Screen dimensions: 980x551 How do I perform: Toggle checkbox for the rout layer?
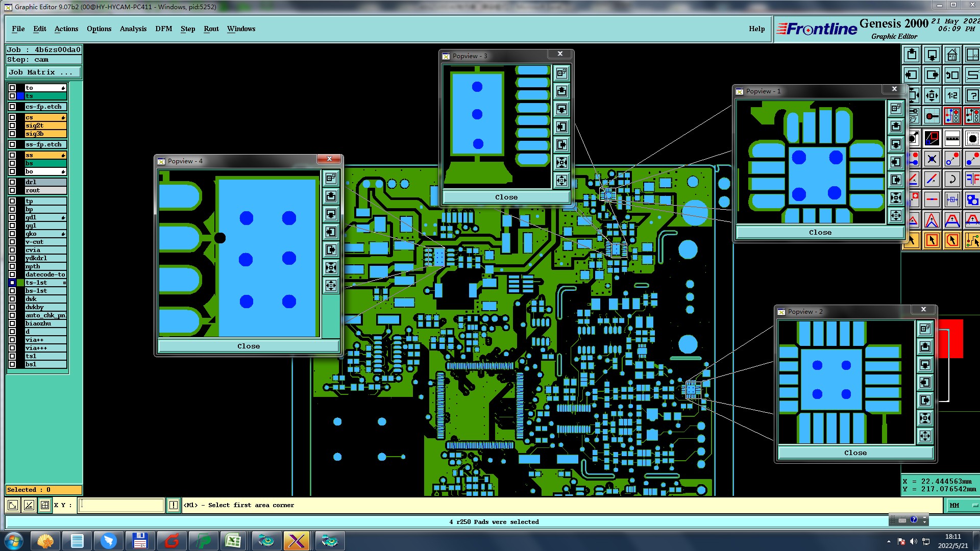point(12,190)
